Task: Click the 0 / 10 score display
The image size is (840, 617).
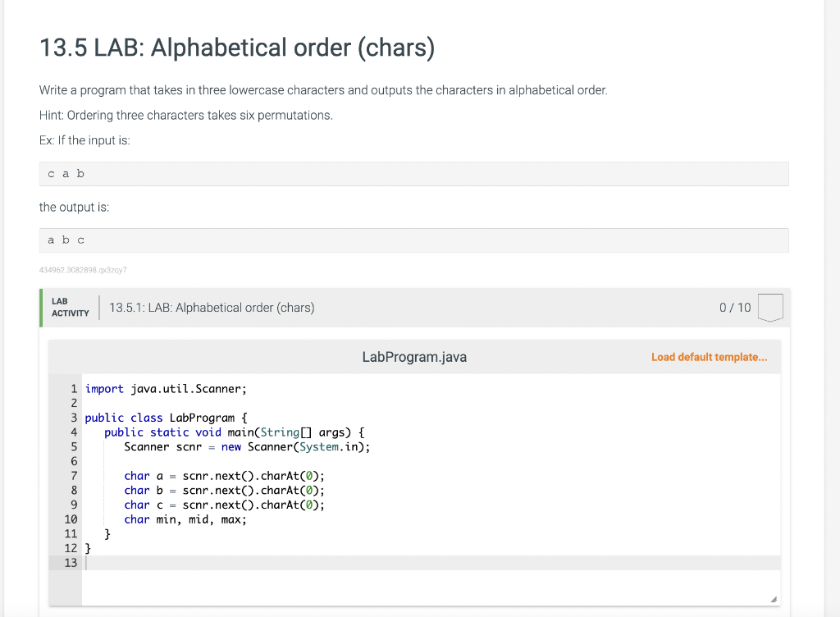Action: coord(733,307)
